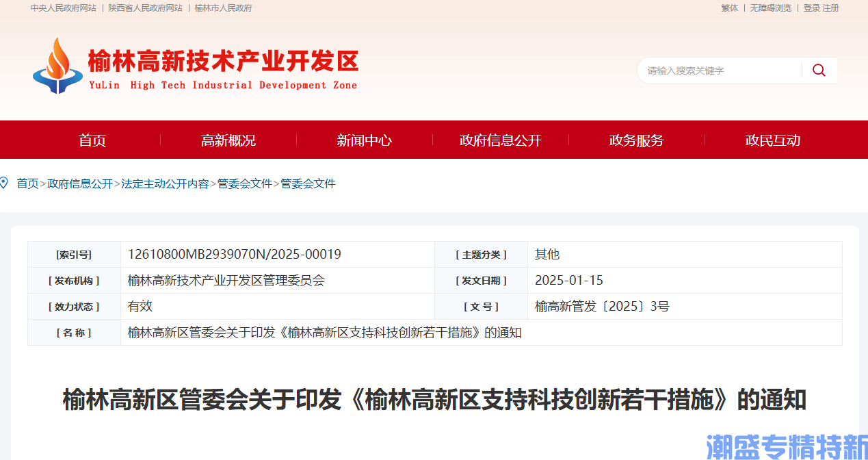This screenshot has height=460, width=868.
Task: Click the bold article headline
Action: tap(434, 400)
